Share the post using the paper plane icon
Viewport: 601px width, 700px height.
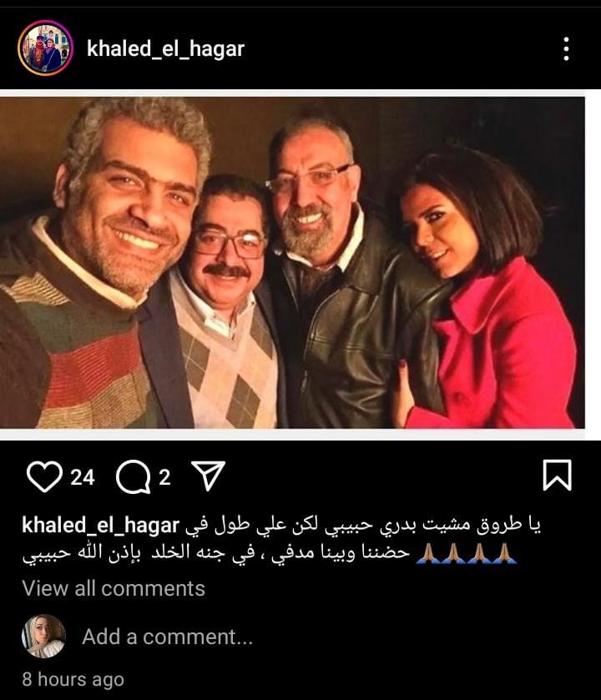[208, 476]
